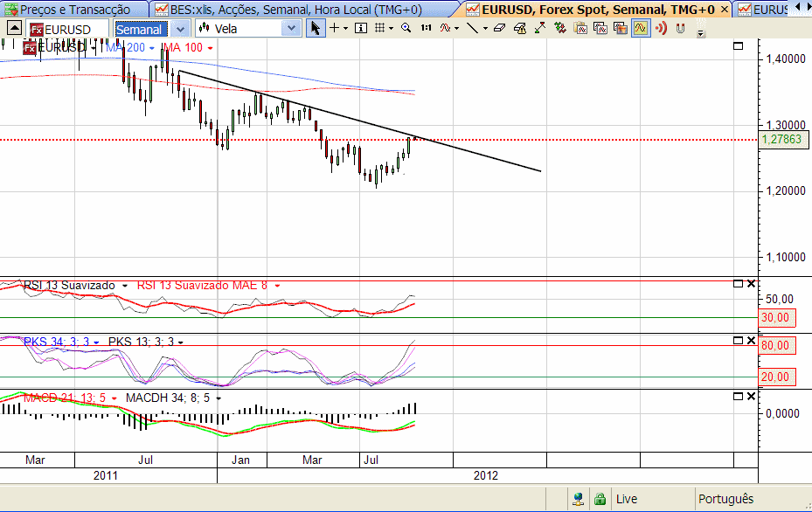This screenshot has width=812, height=512.
Task: Click the network connection status icon
Action: [x=579, y=499]
